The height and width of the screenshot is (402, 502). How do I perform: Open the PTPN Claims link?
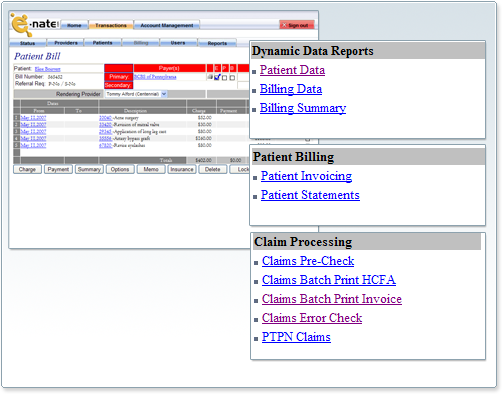pos(296,337)
